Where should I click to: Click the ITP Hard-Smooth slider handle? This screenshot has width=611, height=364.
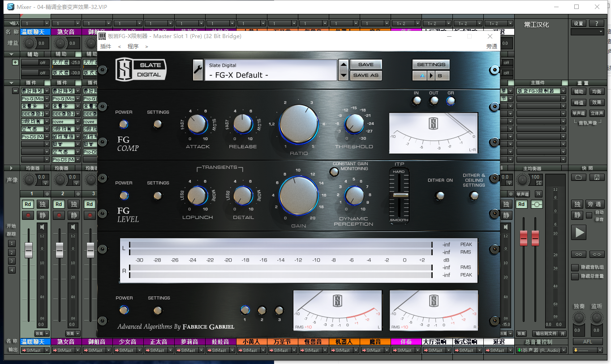(400, 195)
